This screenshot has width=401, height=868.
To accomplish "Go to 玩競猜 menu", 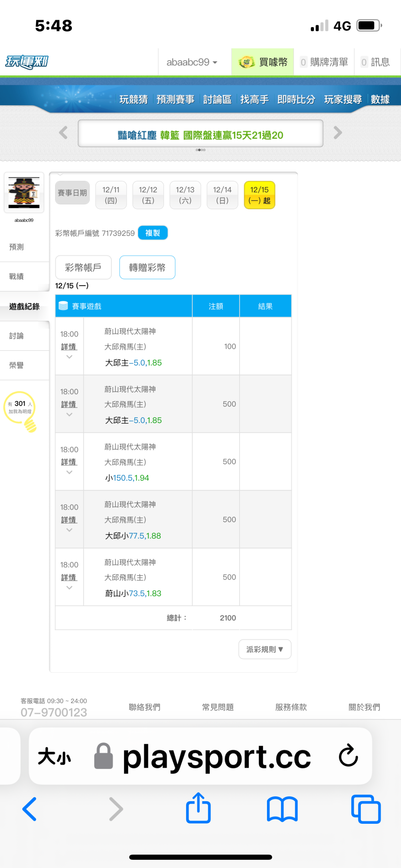I will (134, 100).
